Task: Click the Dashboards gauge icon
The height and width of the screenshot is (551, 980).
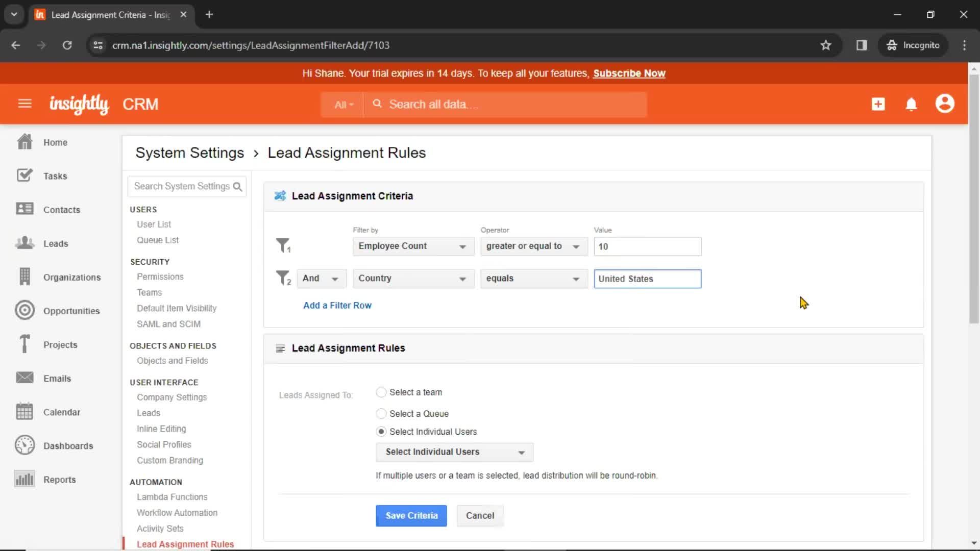Action: coord(24,445)
